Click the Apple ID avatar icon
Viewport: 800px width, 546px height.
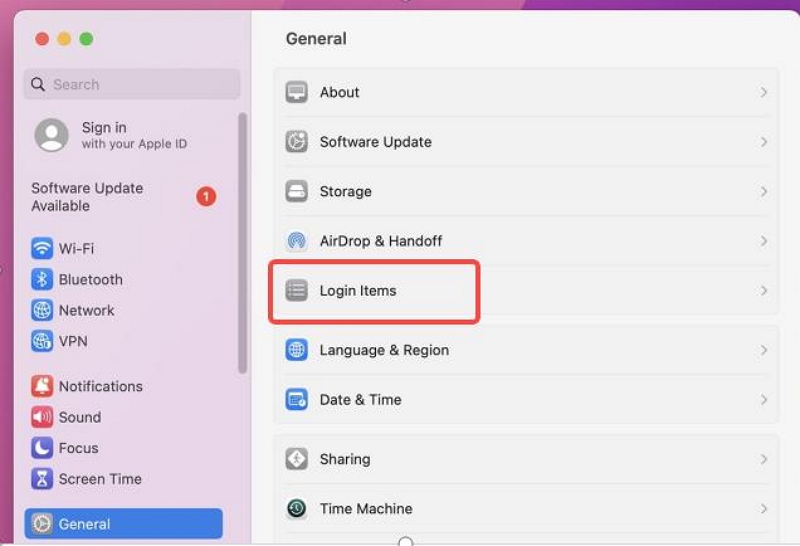[x=52, y=135]
